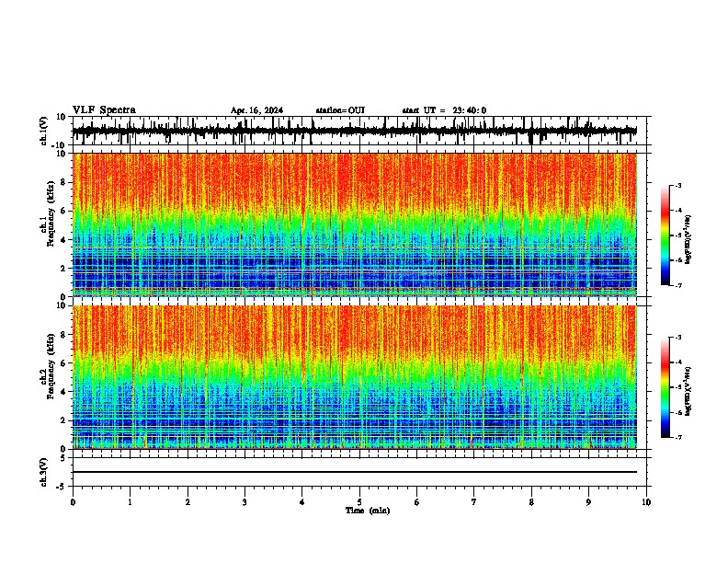Click the date 'Apr. 16, 2024'

click(256, 110)
